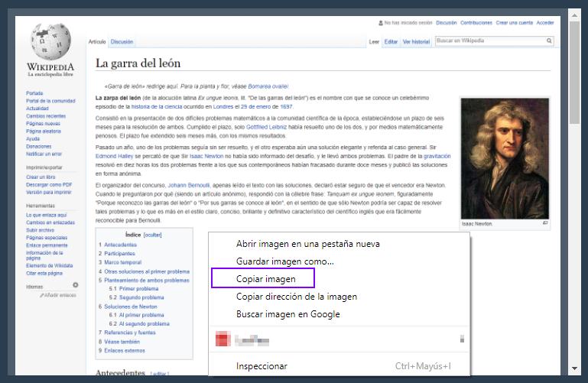Jump to Antecedentes in the index
588x383 pixels.
click(120, 245)
